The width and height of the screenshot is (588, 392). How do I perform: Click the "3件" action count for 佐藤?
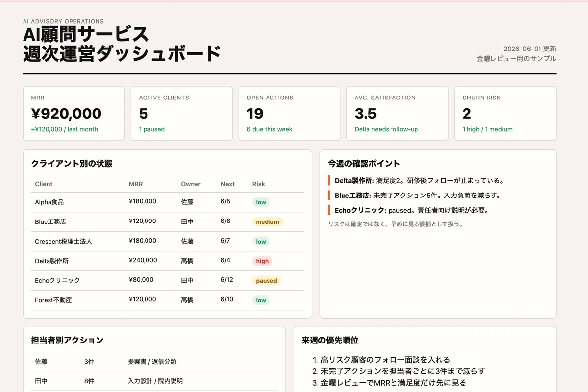pos(89,362)
